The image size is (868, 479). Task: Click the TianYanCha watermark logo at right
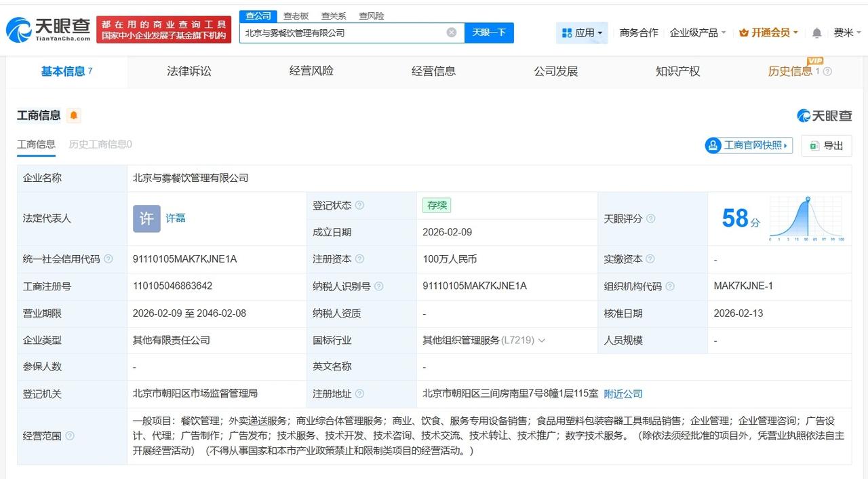pyautogui.click(x=825, y=115)
